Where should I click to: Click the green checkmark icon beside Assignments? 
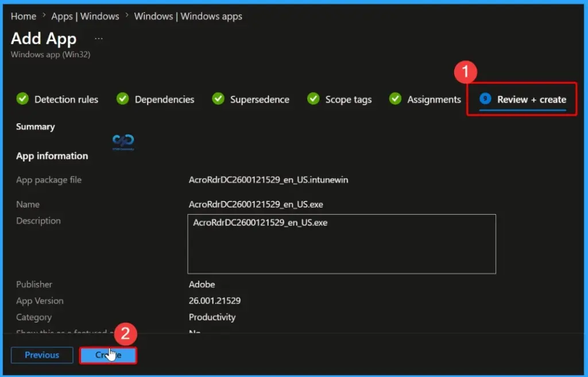coord(395,99)
